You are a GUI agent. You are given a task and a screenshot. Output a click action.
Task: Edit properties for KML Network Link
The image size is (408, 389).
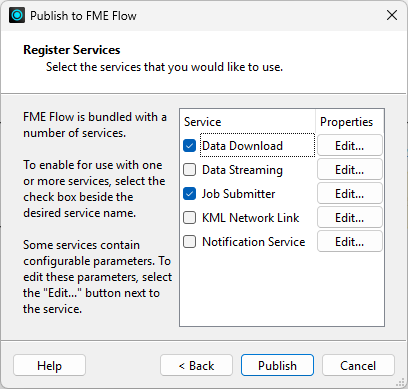coord(349,217)
